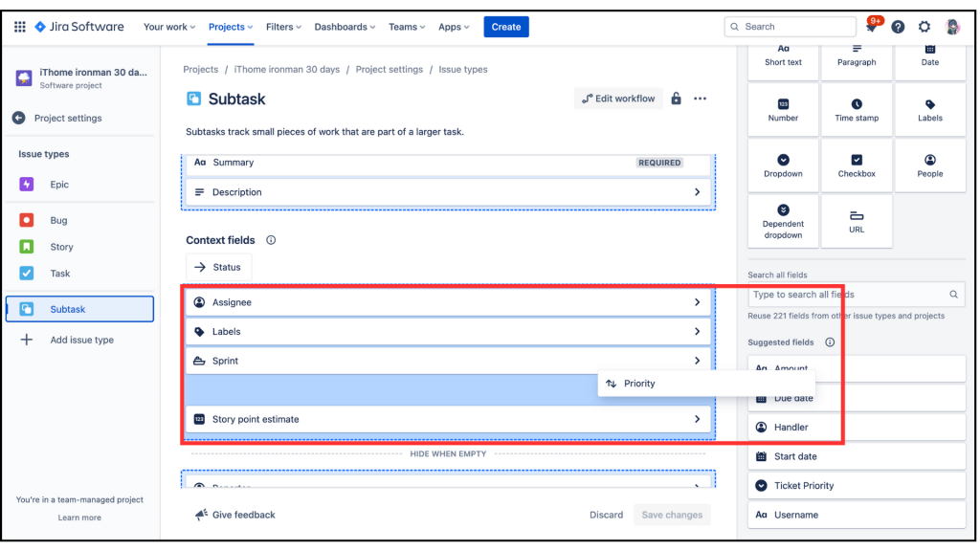Click the Edit workflow button
Viewport: 980px width, 551px height.
point(618,99)
